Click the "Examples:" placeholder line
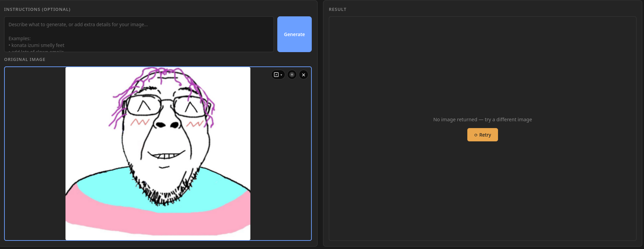Image resolution: width=644 pixels, height=249 pixels. tap(19, 38)
